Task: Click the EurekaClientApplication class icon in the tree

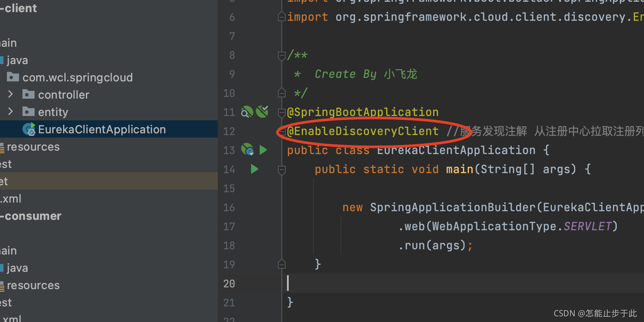Action: click(29, 129)
